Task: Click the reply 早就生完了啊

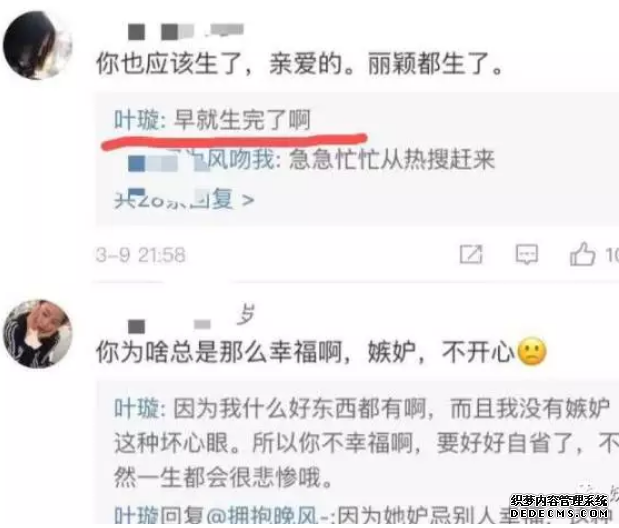Action: pyautogui.click(x=242, y=120)
